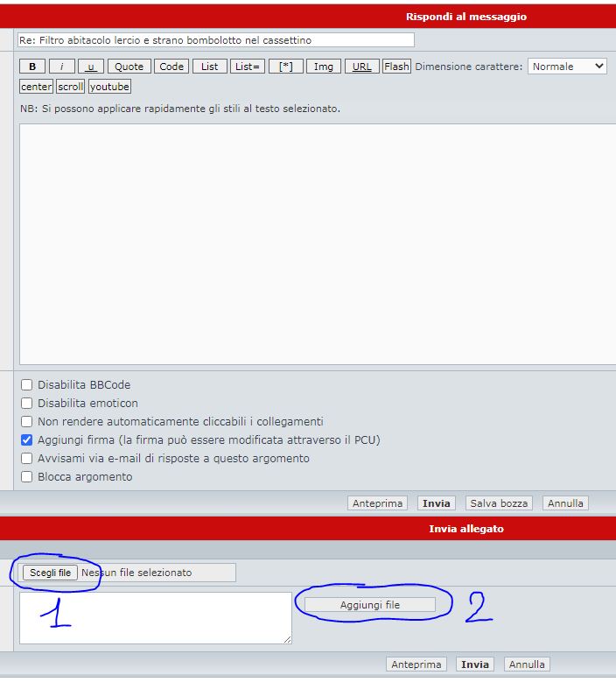Click the Img BBCode button
Viewport: 616px width, 682px height.
click(x=323, y=67)
